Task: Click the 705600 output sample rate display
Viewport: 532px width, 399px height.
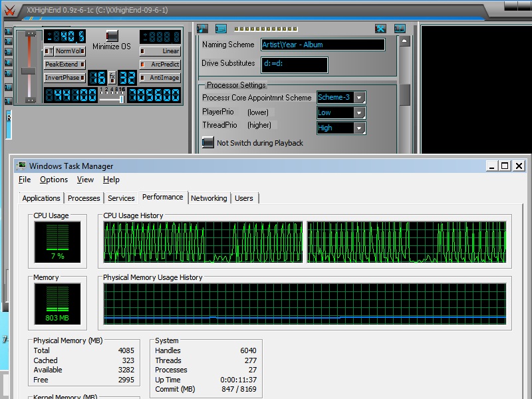Action: click(x=154, y=95)
